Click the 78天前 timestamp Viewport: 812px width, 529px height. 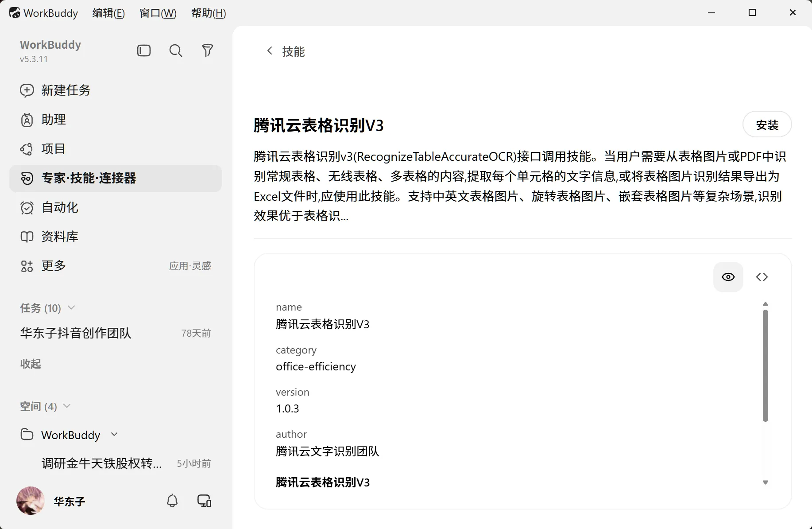click(196, 333)
